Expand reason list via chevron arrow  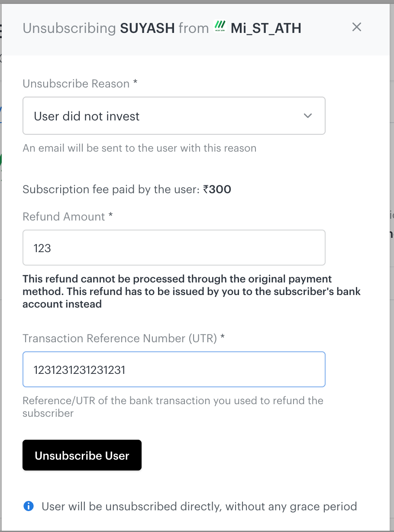pos(308,116)
